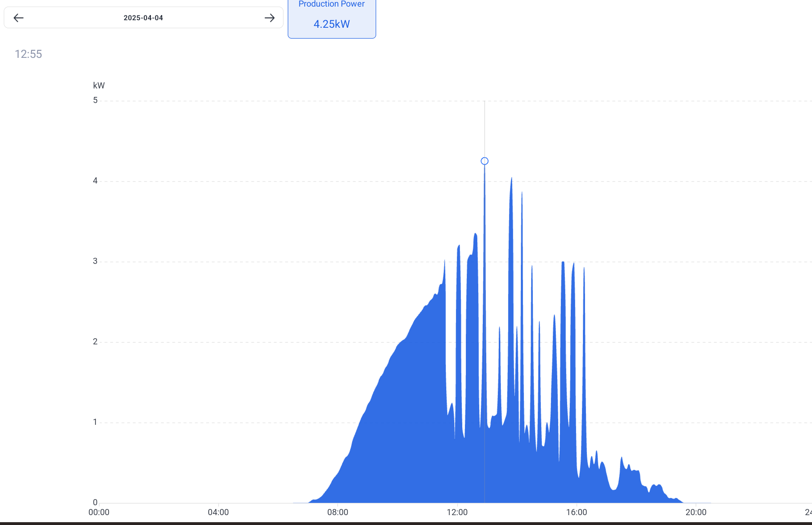
Task: Click the 16:00 x-axis label
Action: [576, 512]
